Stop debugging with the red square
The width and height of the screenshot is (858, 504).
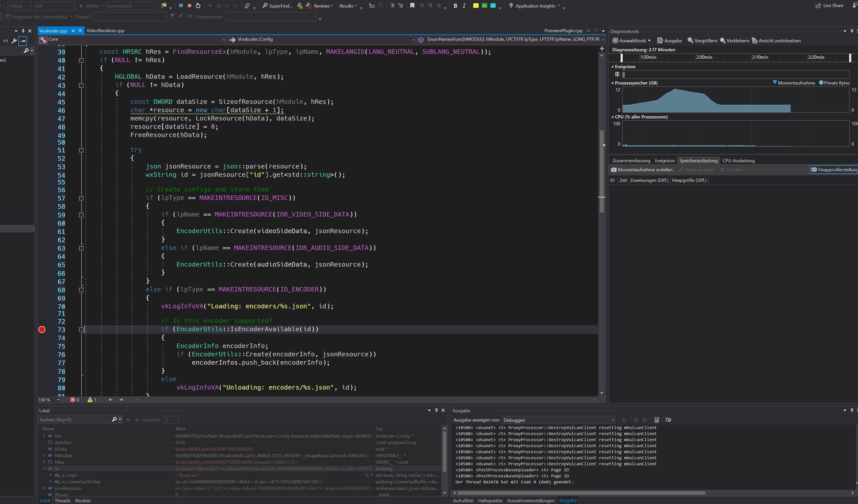pyautogui.click(x=189, y=6)
